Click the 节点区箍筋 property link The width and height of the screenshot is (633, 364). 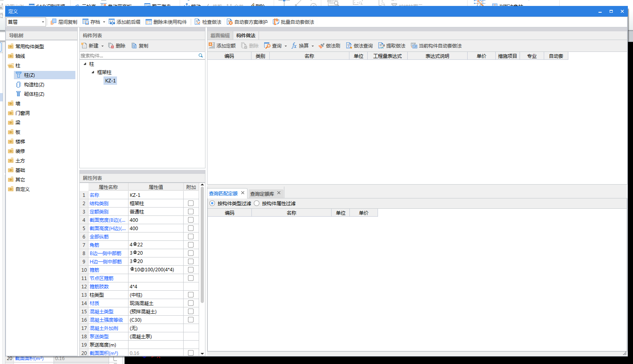pos(102,278)
